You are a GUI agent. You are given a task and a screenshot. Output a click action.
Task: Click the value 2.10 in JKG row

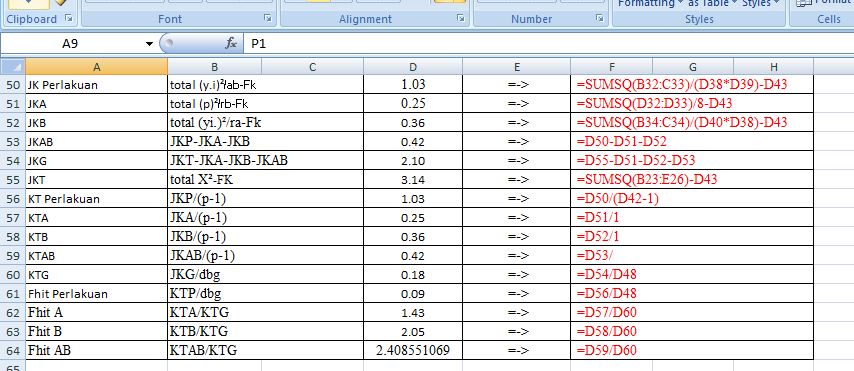tap(413, 161)
